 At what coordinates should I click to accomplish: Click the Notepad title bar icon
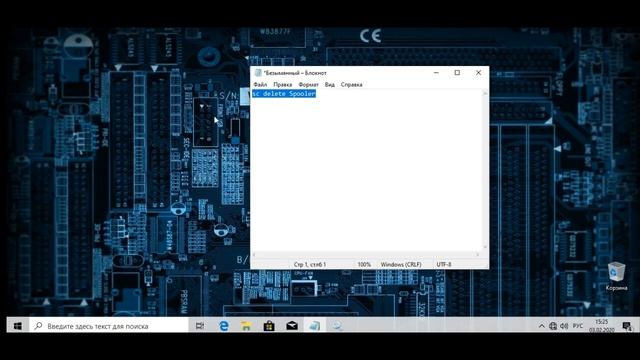click(x=258, y=73)
